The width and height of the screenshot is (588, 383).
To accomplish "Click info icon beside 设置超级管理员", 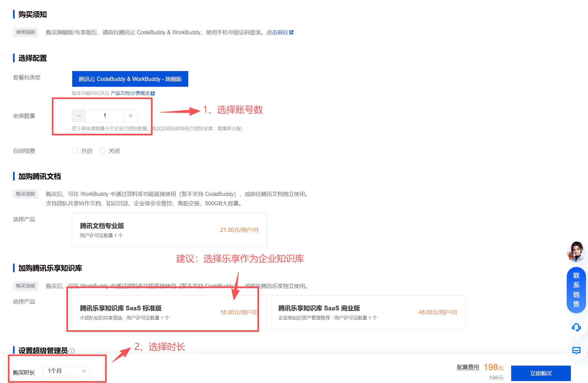I will 72,351.
